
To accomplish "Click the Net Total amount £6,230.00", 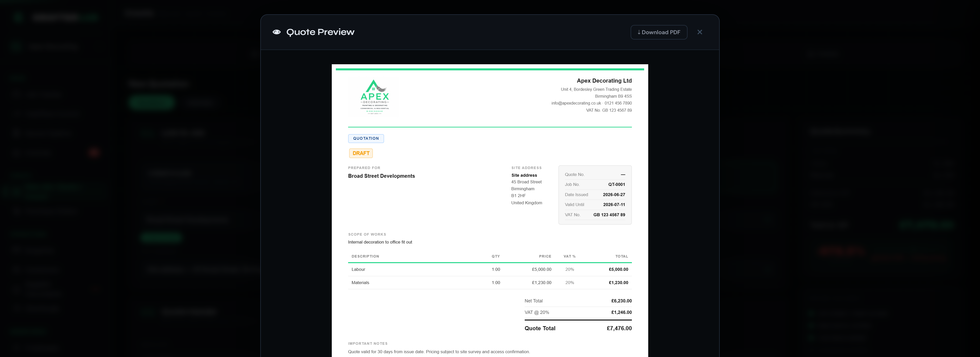I will point(621,301).
